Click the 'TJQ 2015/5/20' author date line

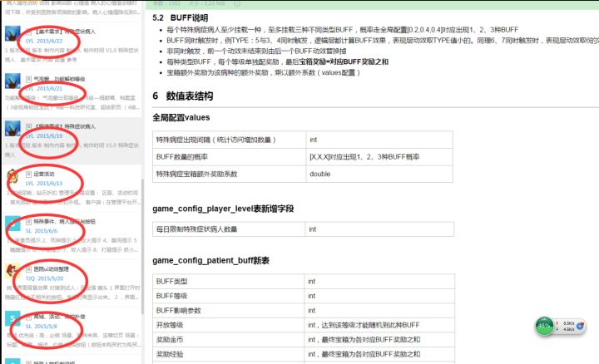(x=44, y=278)
